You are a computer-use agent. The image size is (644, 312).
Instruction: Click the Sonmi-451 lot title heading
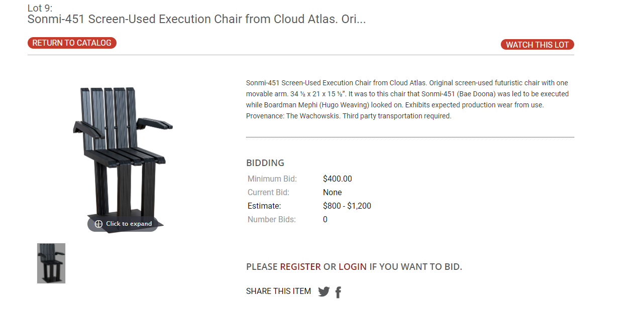coord(196,19)
